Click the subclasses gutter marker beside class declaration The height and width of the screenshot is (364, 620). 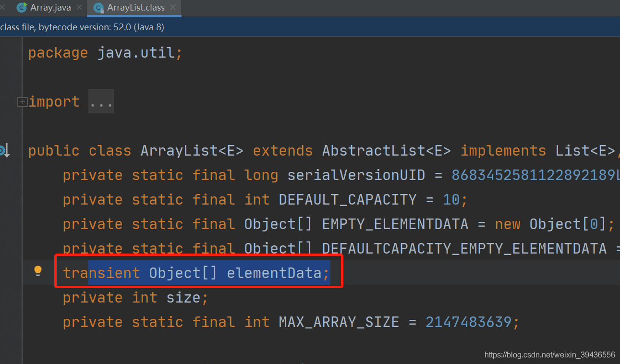coord(4,151)
